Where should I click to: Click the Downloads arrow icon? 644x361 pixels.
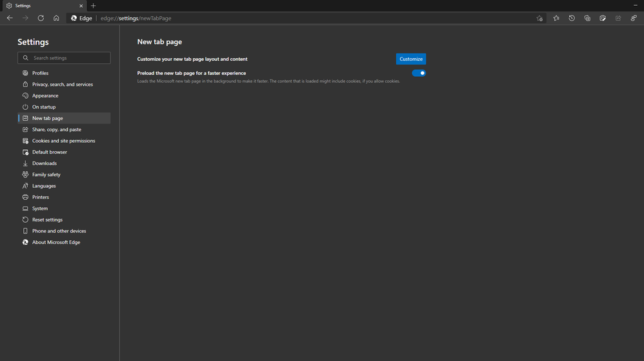click(25, 163)
